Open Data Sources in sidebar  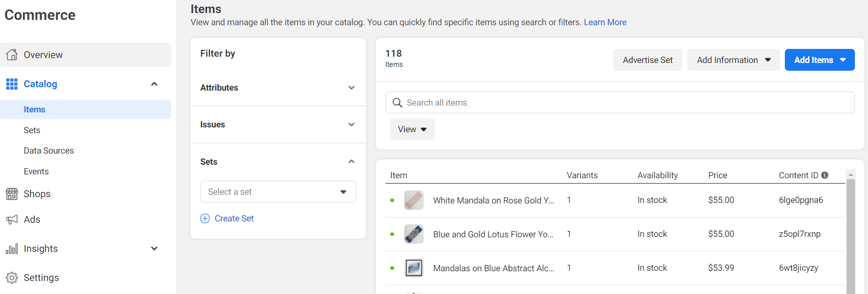point(49,151)
